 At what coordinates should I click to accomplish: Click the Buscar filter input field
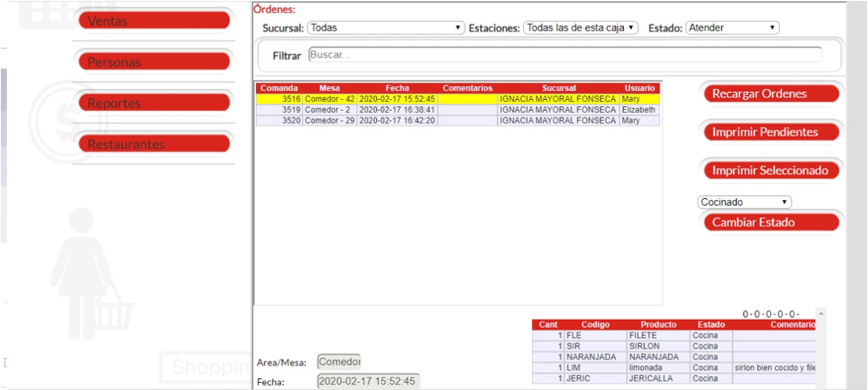[x=564, y=55]
